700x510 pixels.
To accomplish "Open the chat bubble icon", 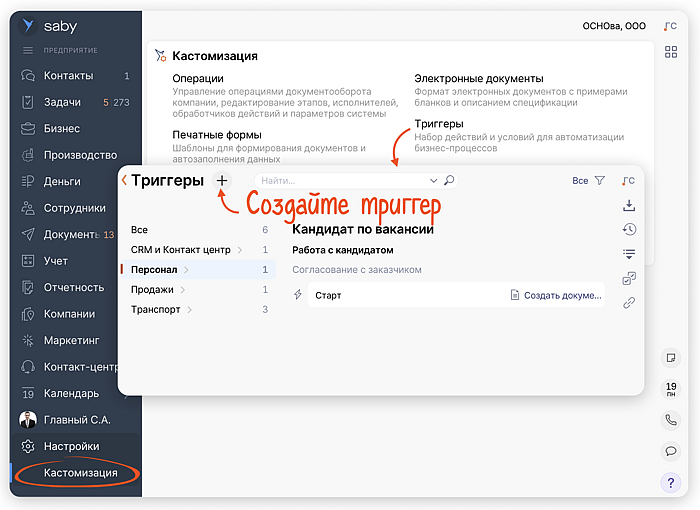I will [x=671, y=451].
